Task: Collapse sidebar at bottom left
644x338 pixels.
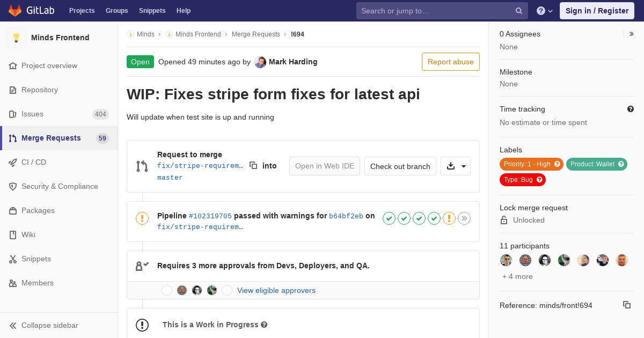Action: 59,325
